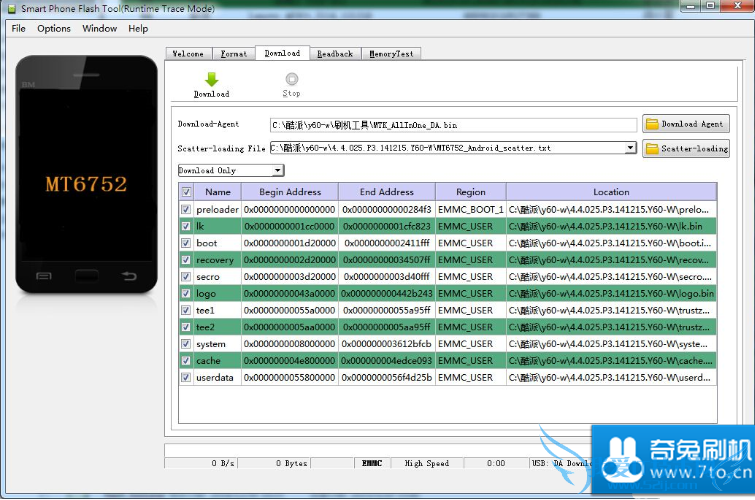Uncheck the userdata partition checkbox
Screen dimensions: 755x500
pos(186,378)
